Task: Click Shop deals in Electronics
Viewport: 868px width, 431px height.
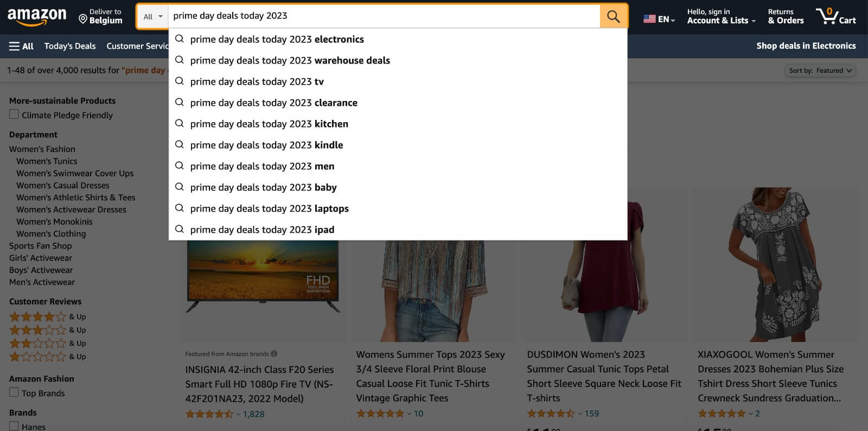Action: pos(806,46)
